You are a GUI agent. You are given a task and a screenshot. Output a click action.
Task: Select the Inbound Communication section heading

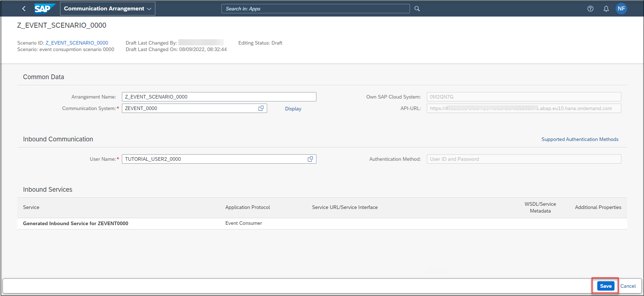click(58, 139)
